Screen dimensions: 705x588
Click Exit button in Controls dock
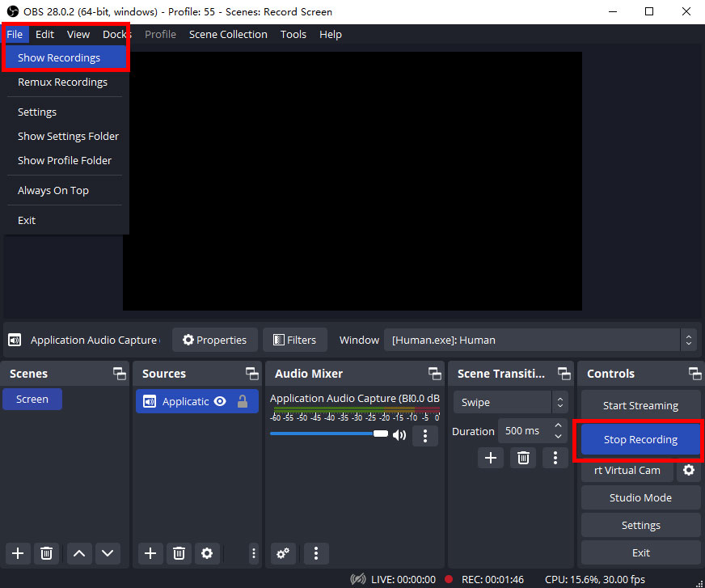point(640,552)
